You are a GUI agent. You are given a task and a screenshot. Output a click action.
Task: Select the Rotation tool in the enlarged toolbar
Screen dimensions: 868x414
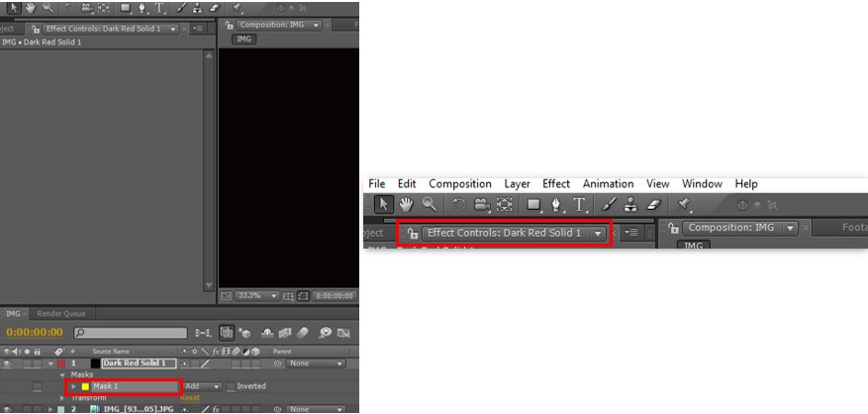point(459,205)
